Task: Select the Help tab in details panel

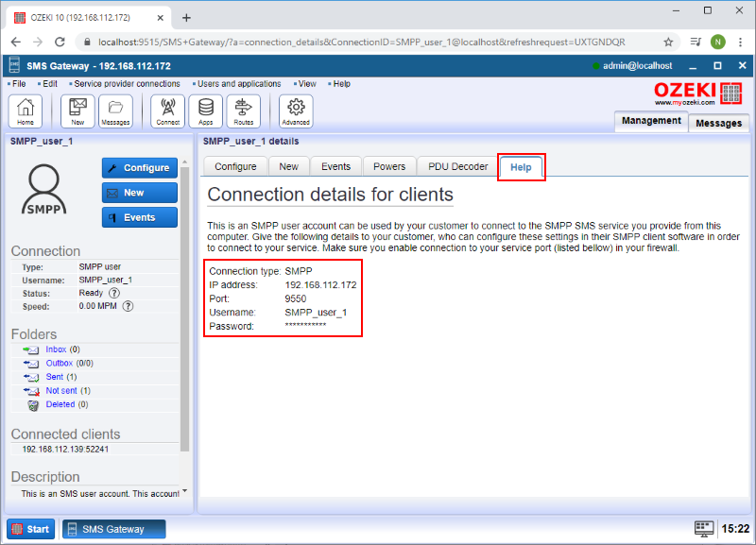Action: 522,167
